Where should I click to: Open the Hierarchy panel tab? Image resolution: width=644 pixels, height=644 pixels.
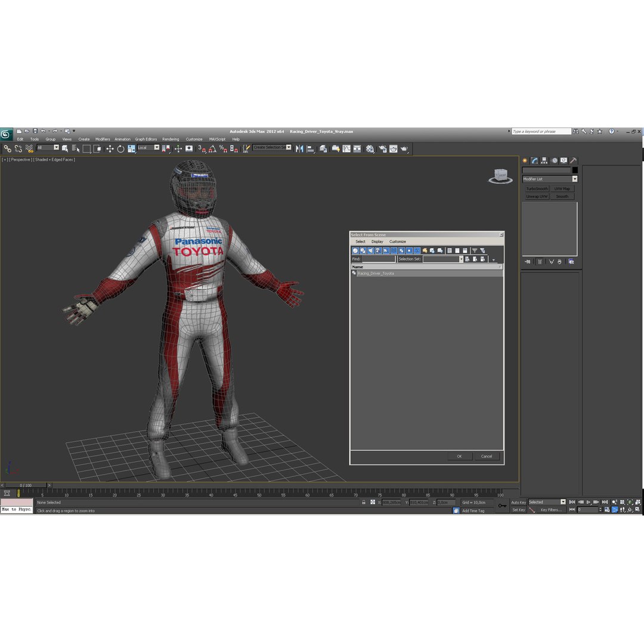click(544, 160)
